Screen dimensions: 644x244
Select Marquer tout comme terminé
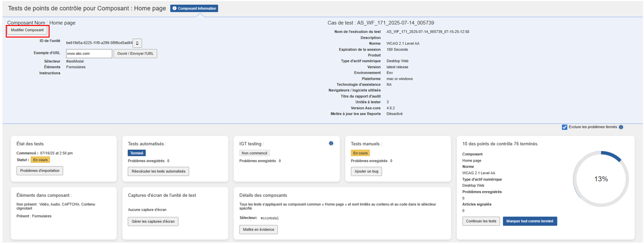529,221
